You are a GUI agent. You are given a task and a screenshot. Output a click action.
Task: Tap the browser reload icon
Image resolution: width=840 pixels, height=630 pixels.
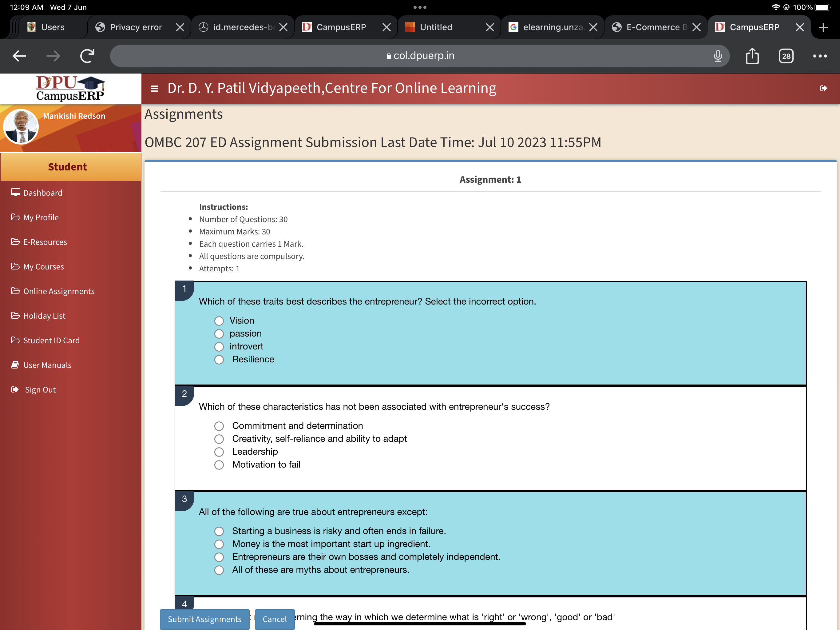click(x=87, y=56)
